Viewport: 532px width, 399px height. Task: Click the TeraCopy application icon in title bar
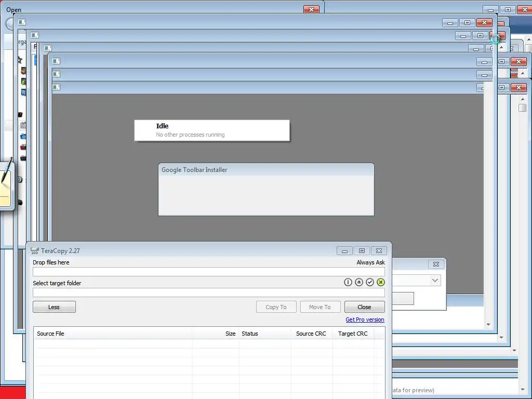click(x=35, y=251)
